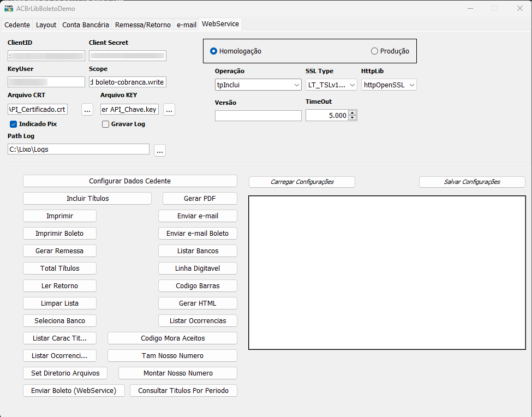Click browse button next to Arquivo CRT
The height and width of the screenshot is (417, 532).
(x=87, y=110)
